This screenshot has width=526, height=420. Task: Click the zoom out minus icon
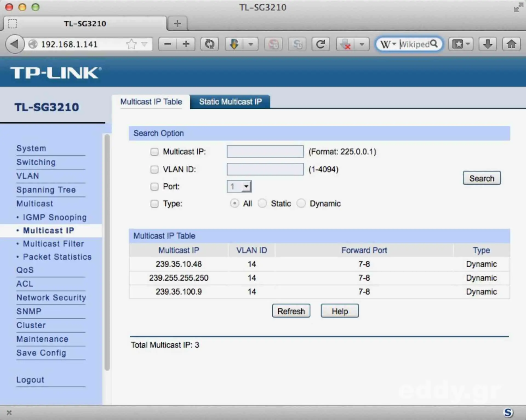click(x=168, y=44)
